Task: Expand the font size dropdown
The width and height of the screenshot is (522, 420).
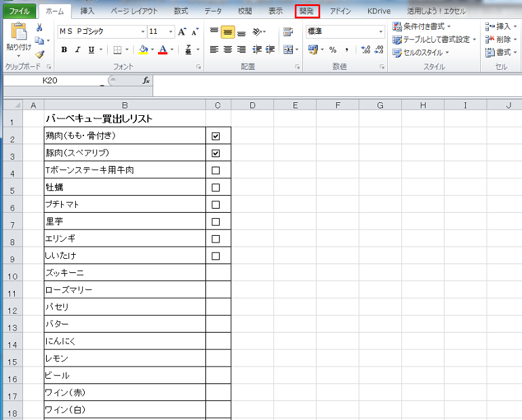Action: (x=170, y=32)
